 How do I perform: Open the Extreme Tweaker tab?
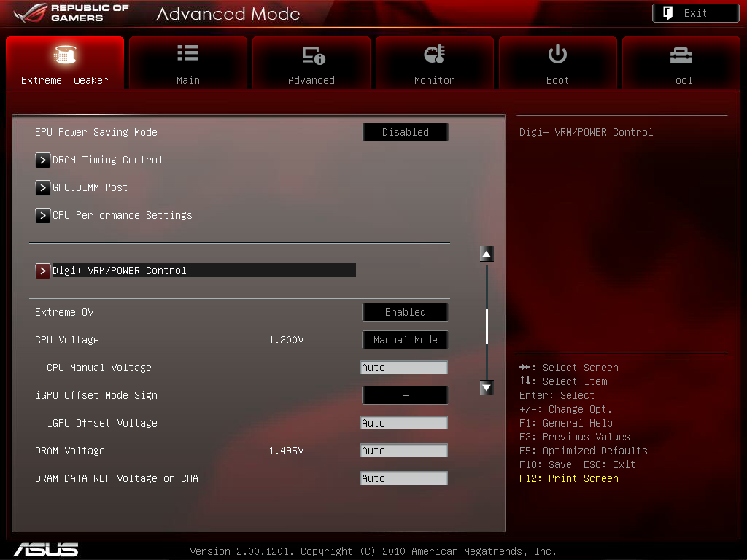pyautogui.click(x=65, y=63)
